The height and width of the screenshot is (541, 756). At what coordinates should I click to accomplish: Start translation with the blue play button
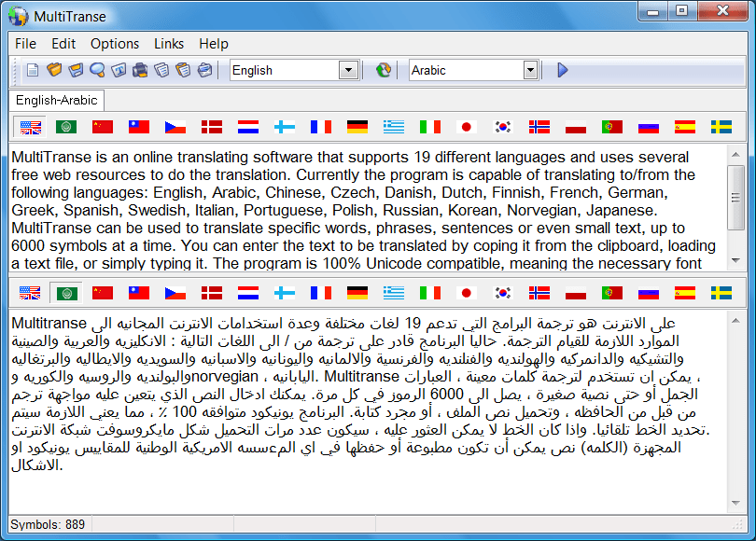click(x=562, y=69)
